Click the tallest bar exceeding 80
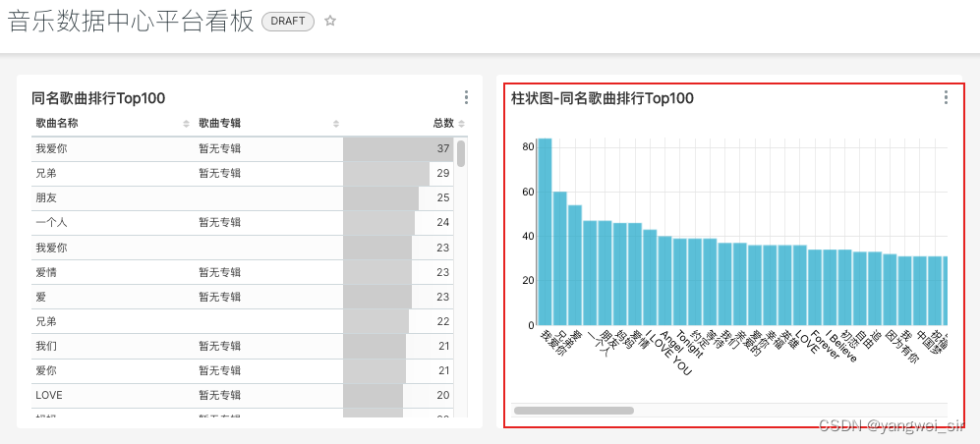The width and height of the screenshot is (980, 444). (545, 232)
